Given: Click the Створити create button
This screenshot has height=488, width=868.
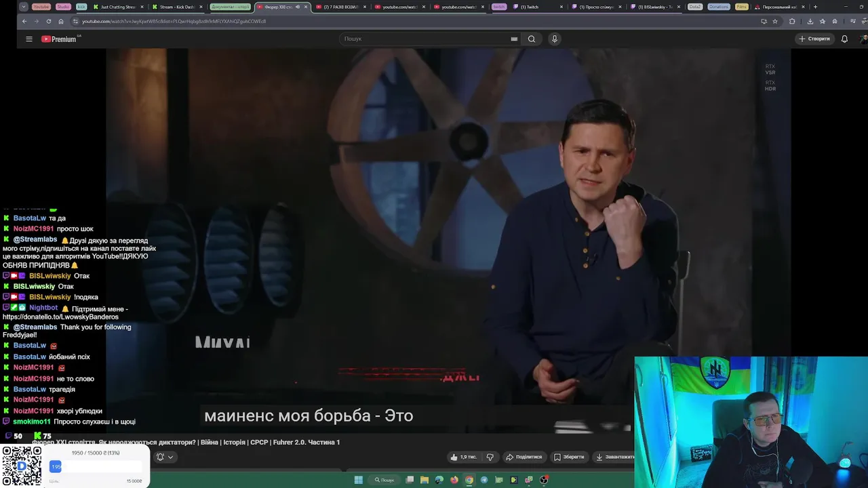Looking at the screenshot, I should tap(814, 39).
